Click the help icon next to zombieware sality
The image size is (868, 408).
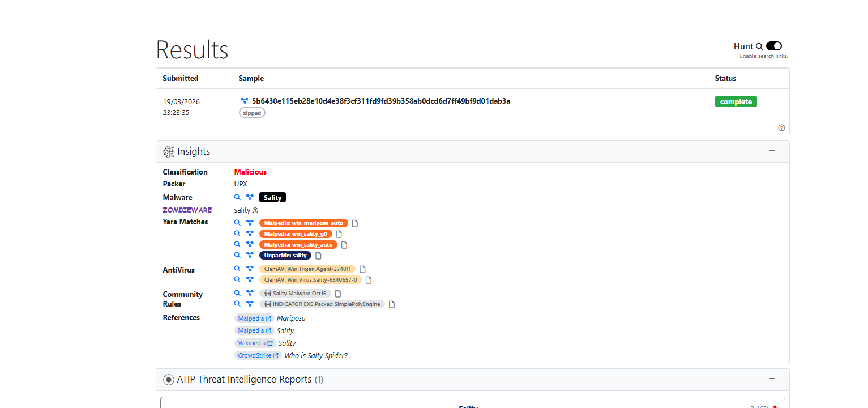point(255,210)
